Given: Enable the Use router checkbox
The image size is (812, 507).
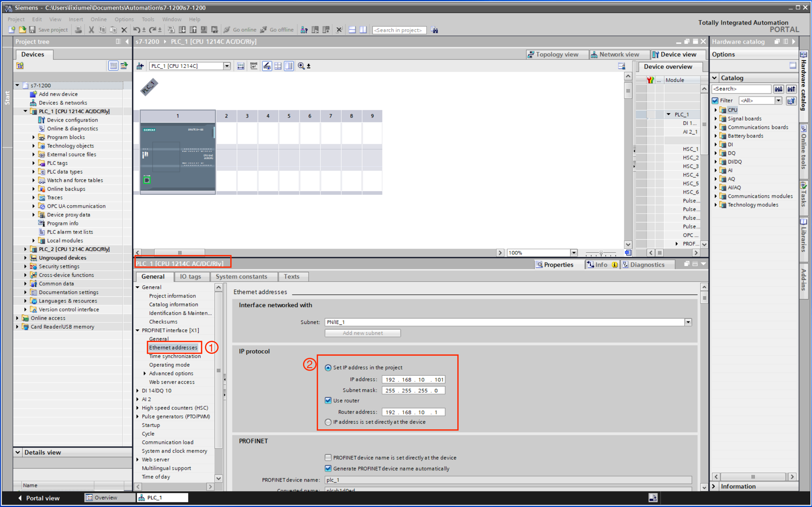Looking at the screenshot, I should click(328, 400).
